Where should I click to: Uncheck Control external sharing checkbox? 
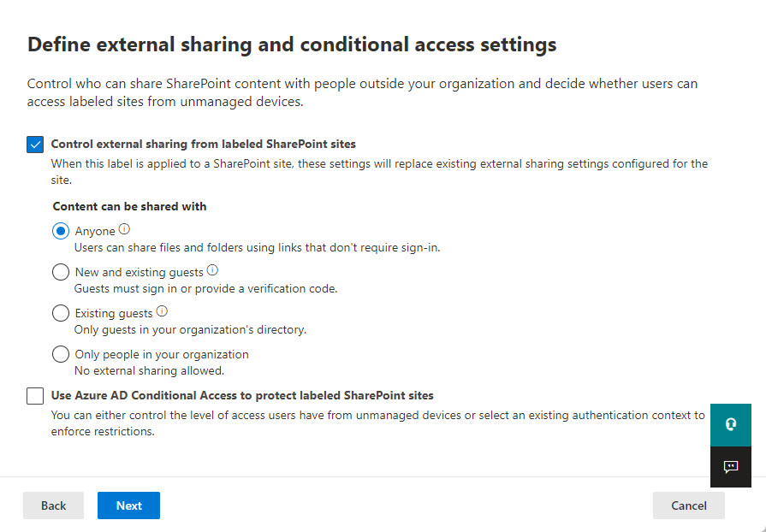(x=35, y=145)
